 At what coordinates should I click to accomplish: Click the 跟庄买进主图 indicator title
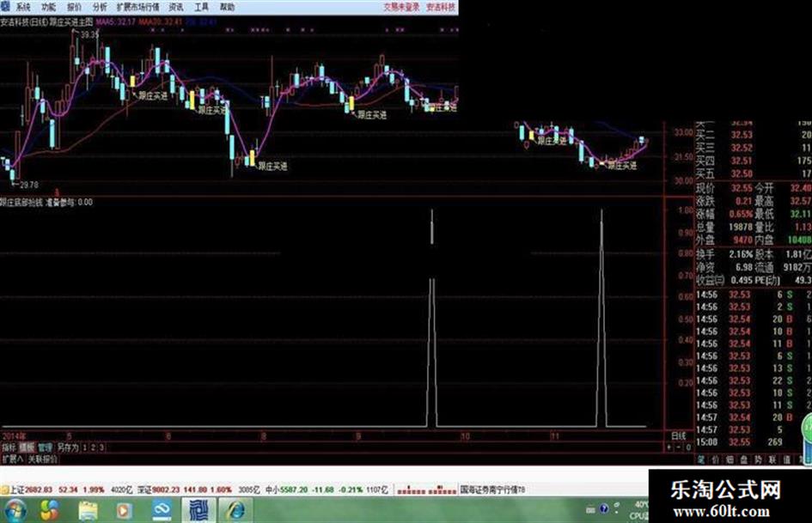[71, 22]
